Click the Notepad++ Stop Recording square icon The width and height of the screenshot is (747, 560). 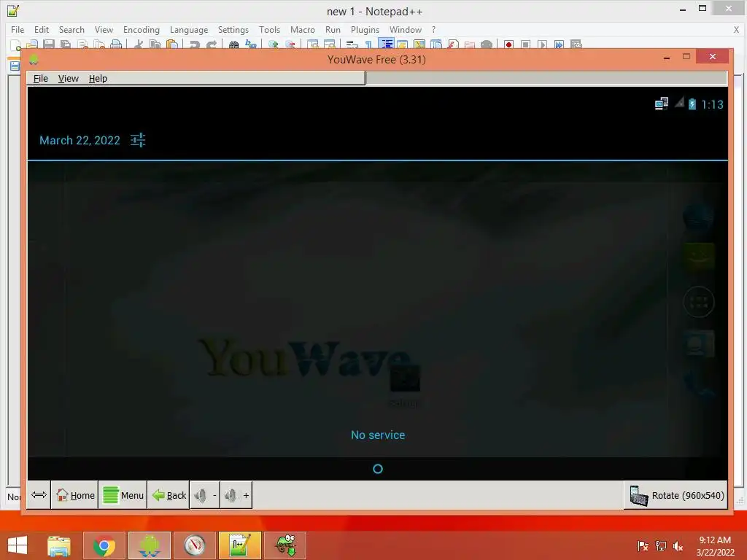pyautogui.click(x=525, y=44)
